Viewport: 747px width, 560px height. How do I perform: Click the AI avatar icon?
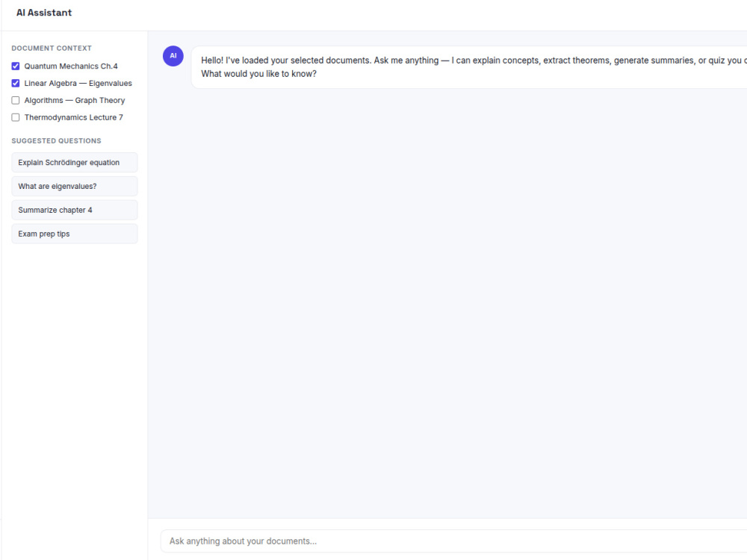coord(173,56)
